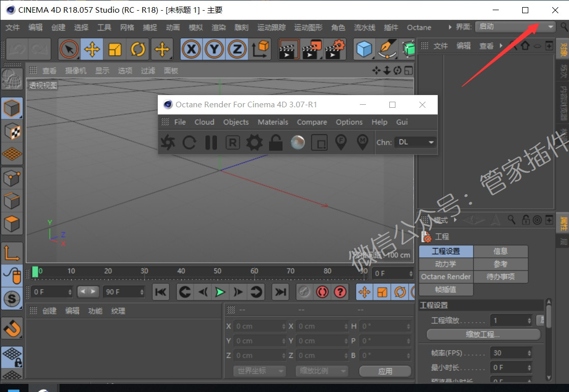Open the 世界坐标 dropdown
The image size is (569, 392).
pos(260,371)
